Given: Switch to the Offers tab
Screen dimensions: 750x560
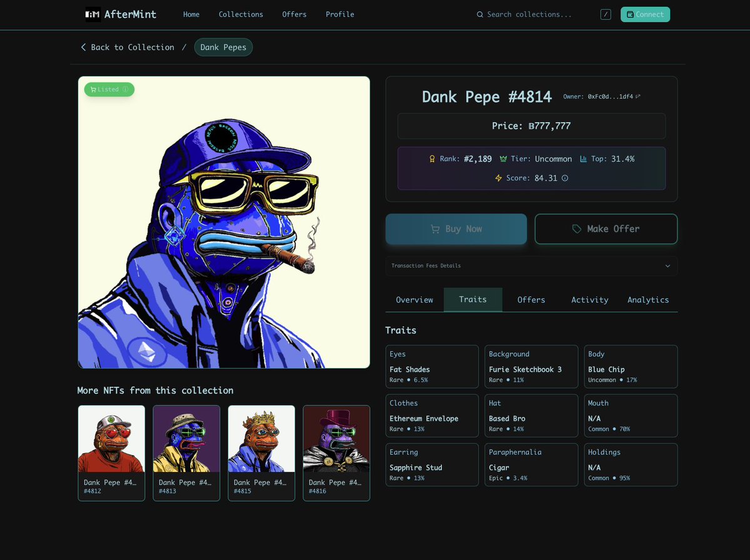Looking at the screenshot, I should 531,300.
